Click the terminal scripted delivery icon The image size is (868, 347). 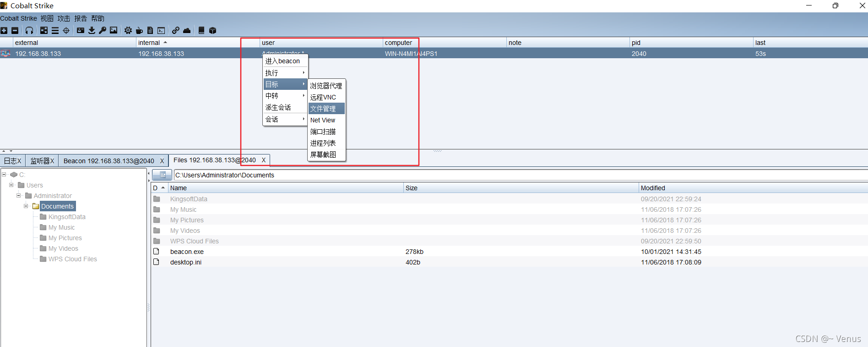[161, 30]
